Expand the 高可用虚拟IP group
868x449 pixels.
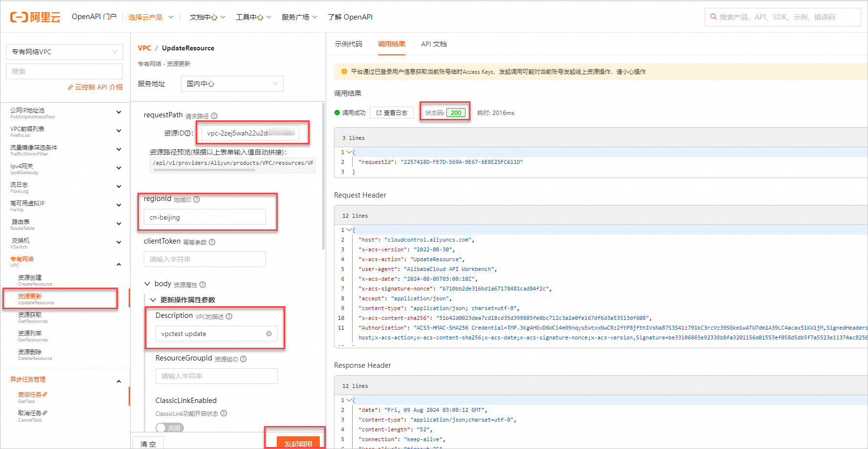tap(119, 205)
